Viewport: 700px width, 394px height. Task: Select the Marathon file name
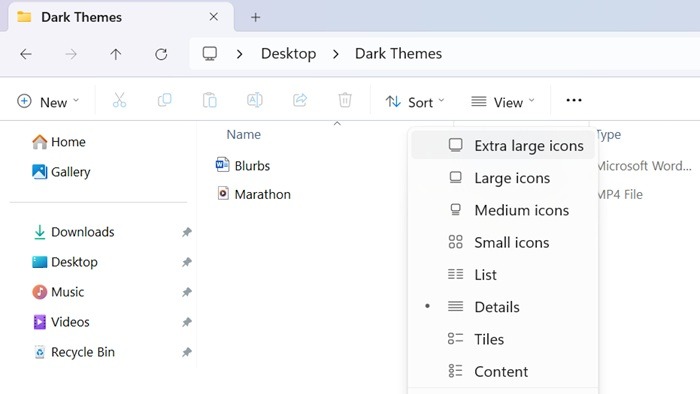click(x=262, y=194)
